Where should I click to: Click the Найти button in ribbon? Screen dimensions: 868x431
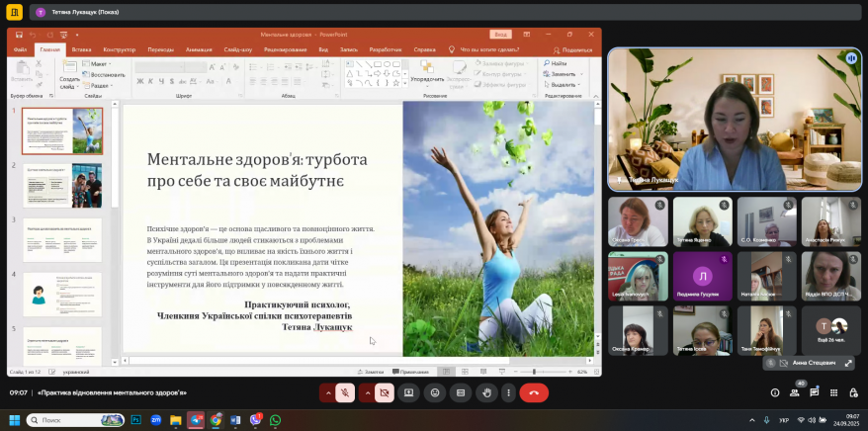tap(559, 63)
